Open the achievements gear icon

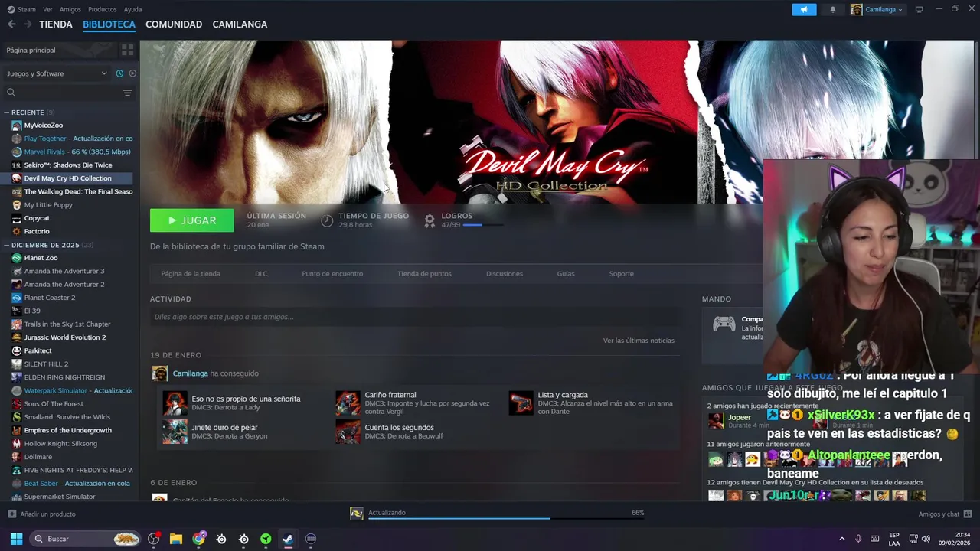(x=430, y=220)
